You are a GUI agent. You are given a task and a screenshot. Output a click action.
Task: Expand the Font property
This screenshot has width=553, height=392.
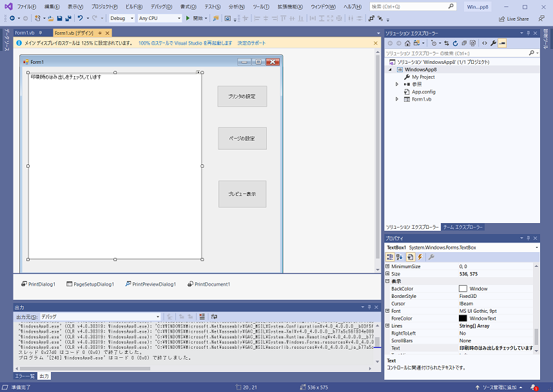387,311
